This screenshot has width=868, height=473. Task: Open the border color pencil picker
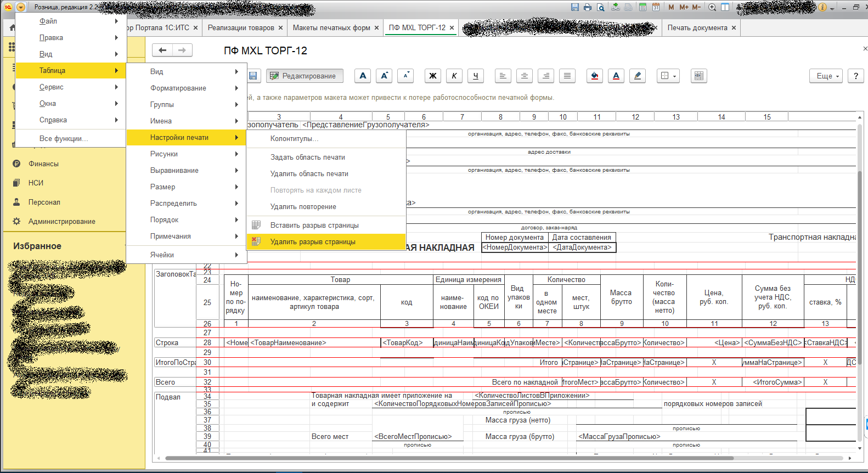[638, 76]
